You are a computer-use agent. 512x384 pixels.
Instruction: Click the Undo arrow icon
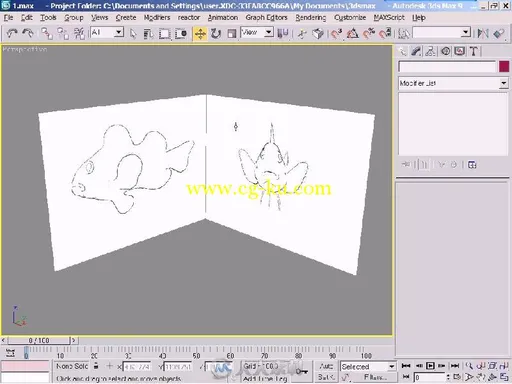(12, 33)
